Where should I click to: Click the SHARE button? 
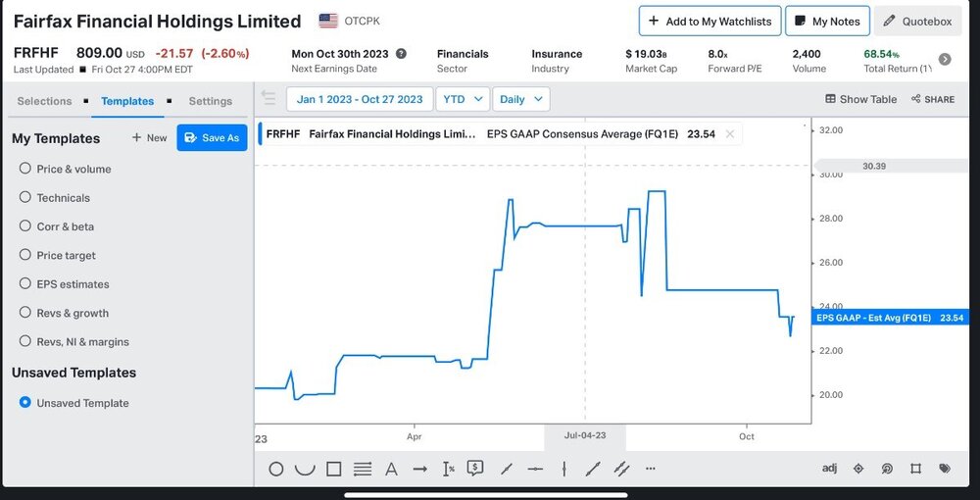tap(933, 99)
